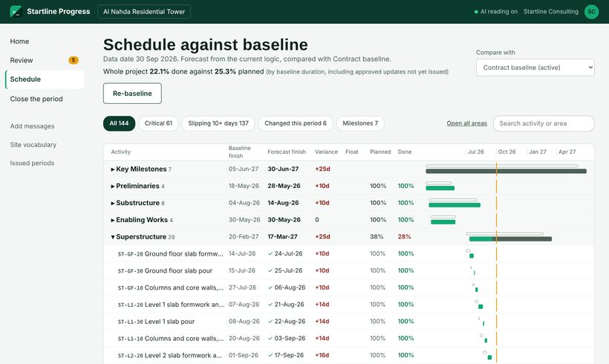
Task: Click forecast finish 17-Sep-26 checkmark
Action: [x=270, y=355]
